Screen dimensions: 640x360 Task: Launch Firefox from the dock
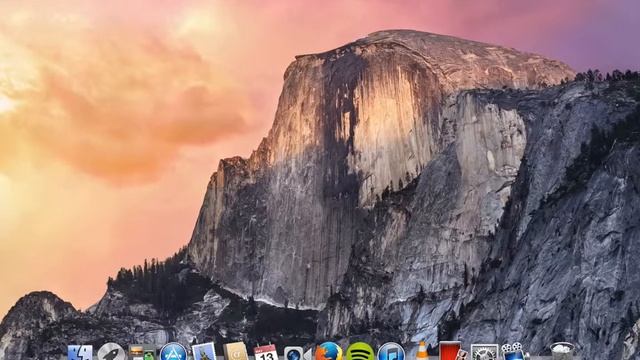tap(329, 352)
